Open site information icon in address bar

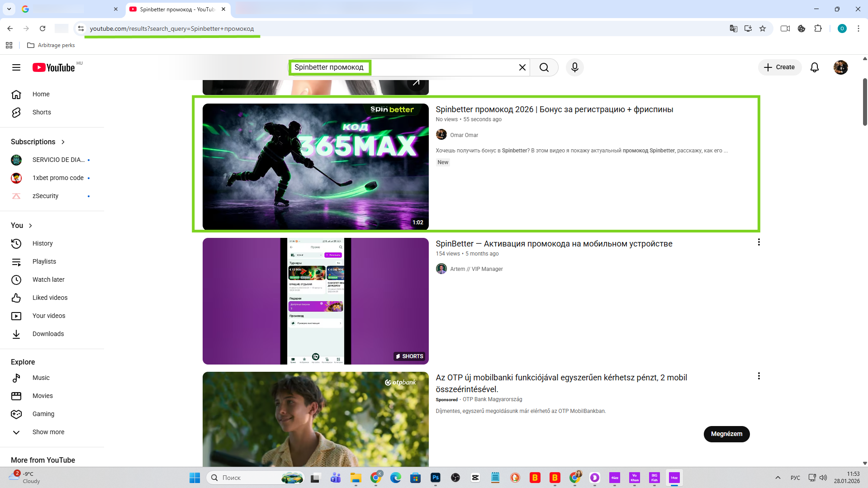click(81, 28)
